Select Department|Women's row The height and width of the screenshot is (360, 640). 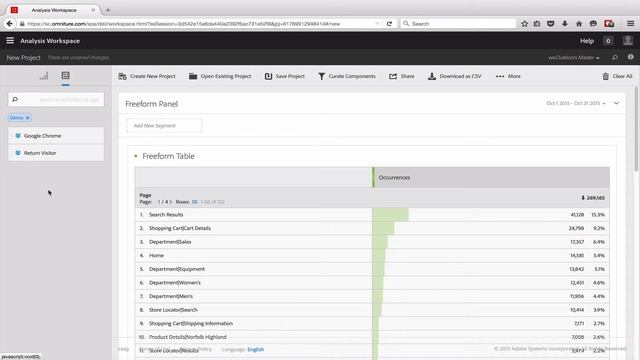[x=372, y=282]
